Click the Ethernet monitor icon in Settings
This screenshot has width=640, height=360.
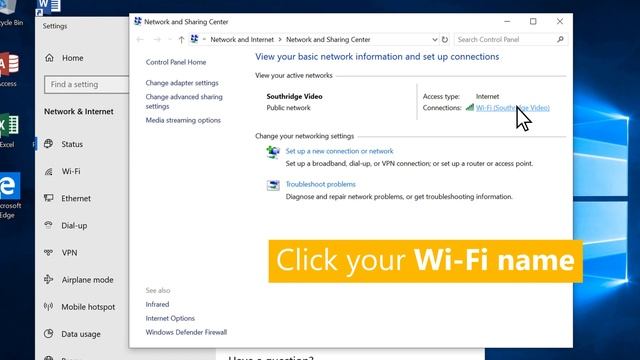pyautogui.click(x=49, y=198)
